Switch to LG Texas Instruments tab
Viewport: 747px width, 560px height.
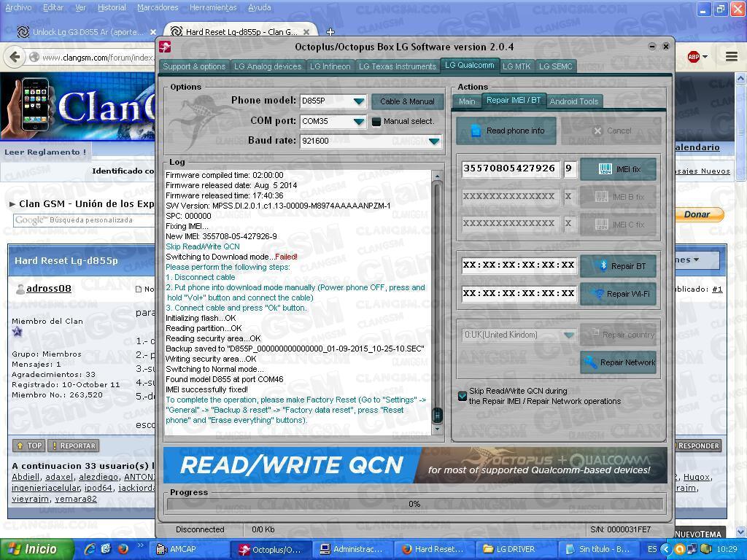[x=398, y=66]
